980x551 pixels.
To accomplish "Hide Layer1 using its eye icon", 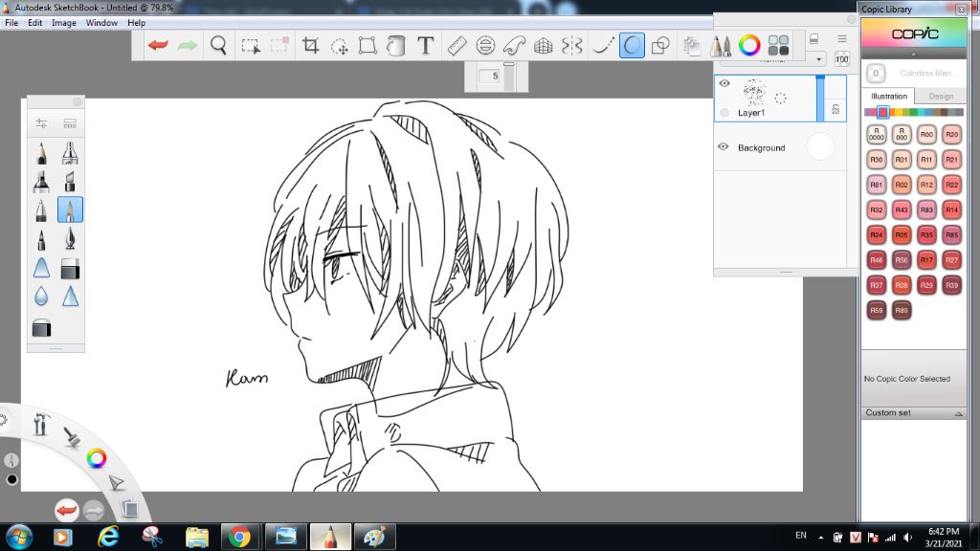I will pyautogui.click(x=724, y=83).
